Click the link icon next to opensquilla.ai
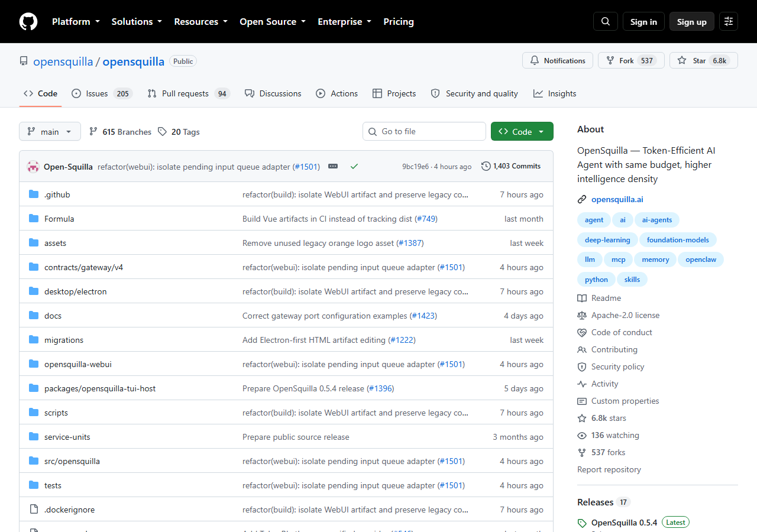 pyautogui.click(x=582, y=199)
